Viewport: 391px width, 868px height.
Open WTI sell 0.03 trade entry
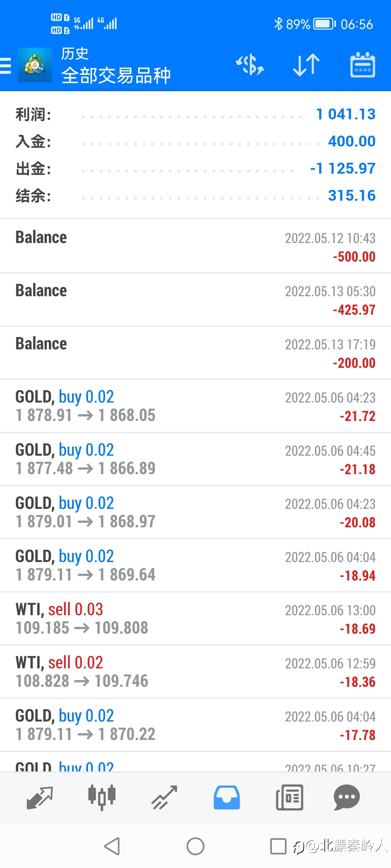coord(195,618)
